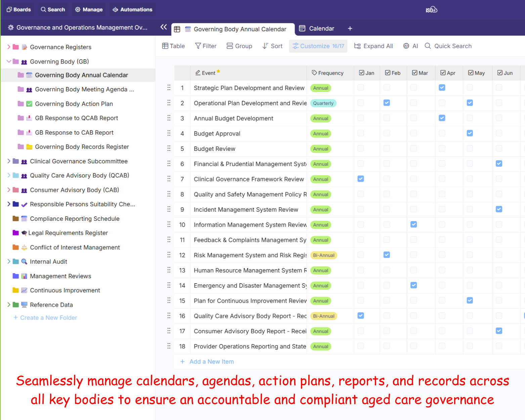Expand the Governance Registers folder
This screenshot has width=525, height=420.
(x=9, y=47)
